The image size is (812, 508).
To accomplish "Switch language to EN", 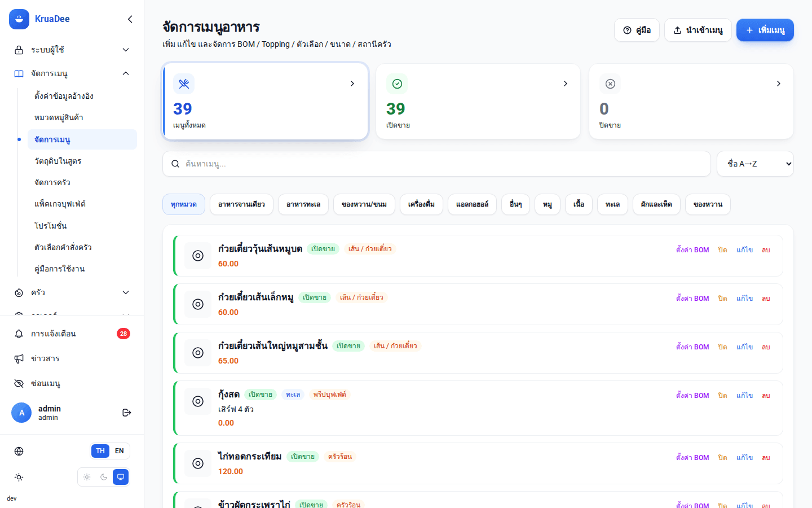I will tap(120, 451).
